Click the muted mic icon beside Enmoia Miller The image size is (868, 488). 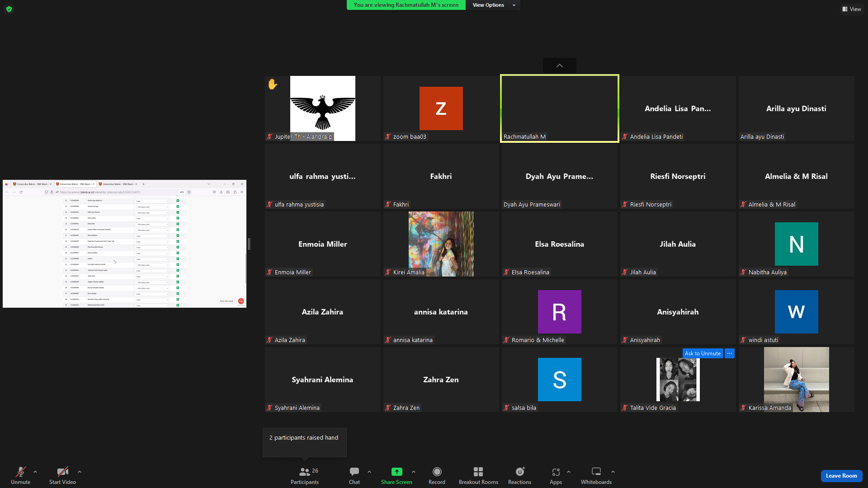point(269,272)
